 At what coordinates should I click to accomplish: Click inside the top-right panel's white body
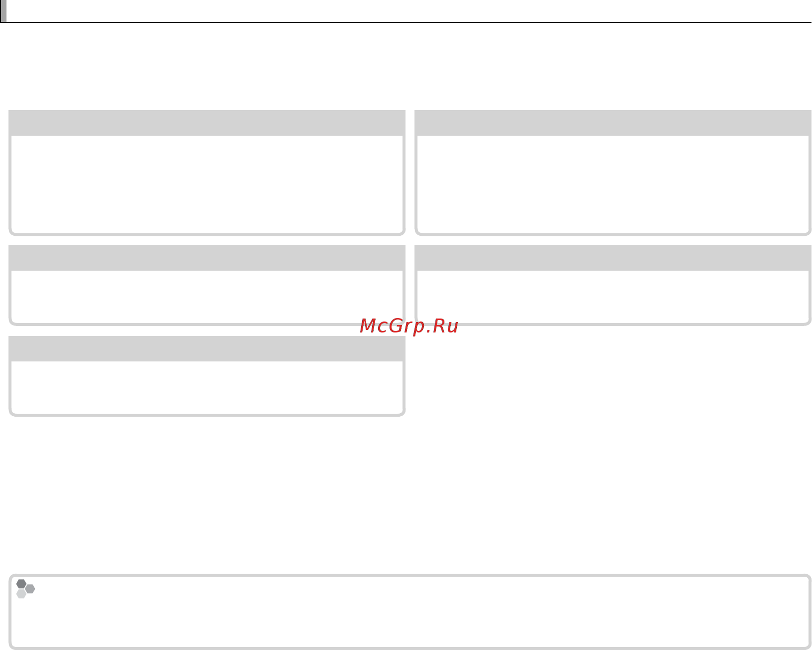click(613, 184)
